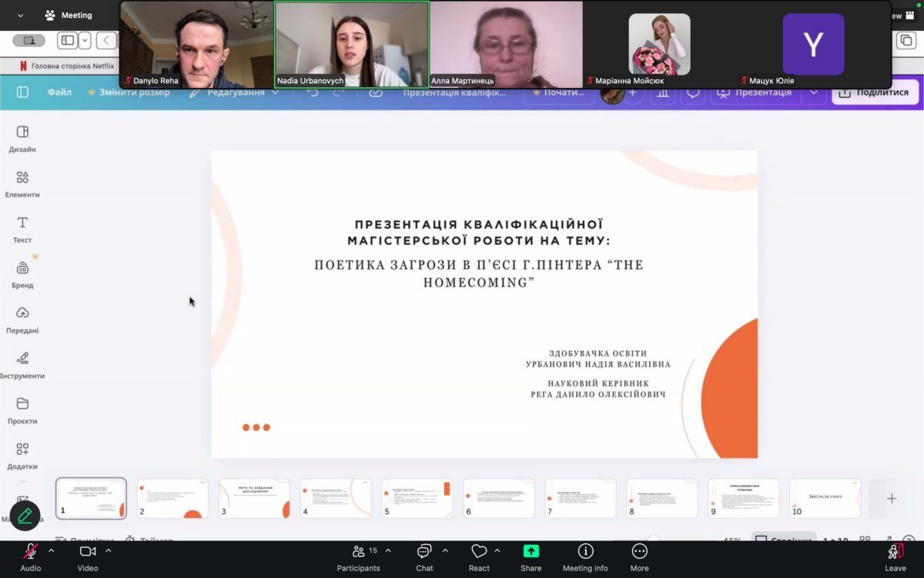Open the Додатки apps panel
924x578 pixels.
tap(22, 455)
